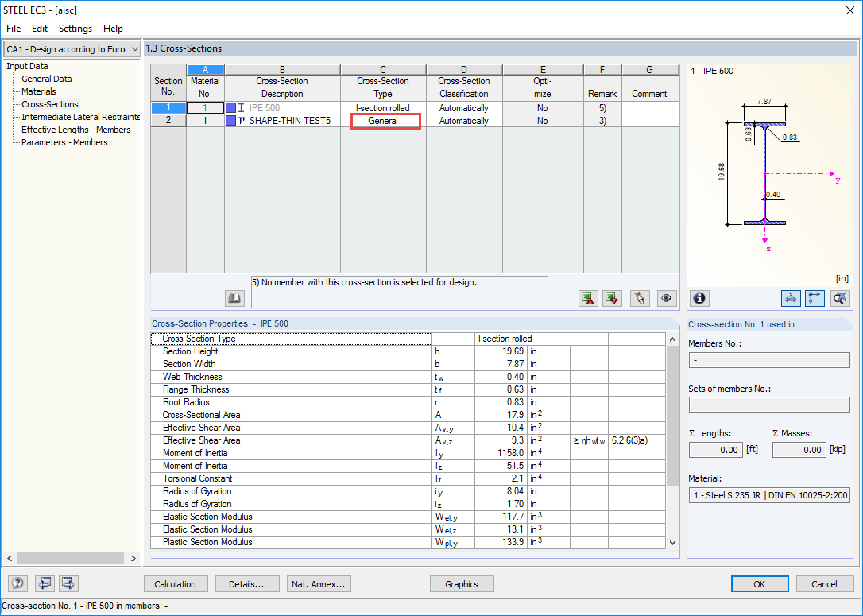Viewport: 863px width, 616px height.
Task: Open the CA1 design case dropdown
Action: pos(72,49)
